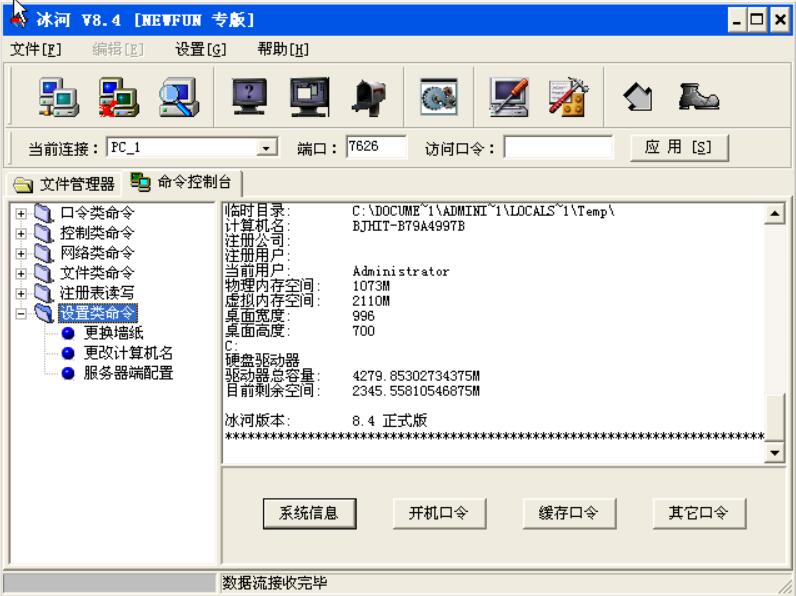Select the 口令类命令 tree label

tap(97, 213)
